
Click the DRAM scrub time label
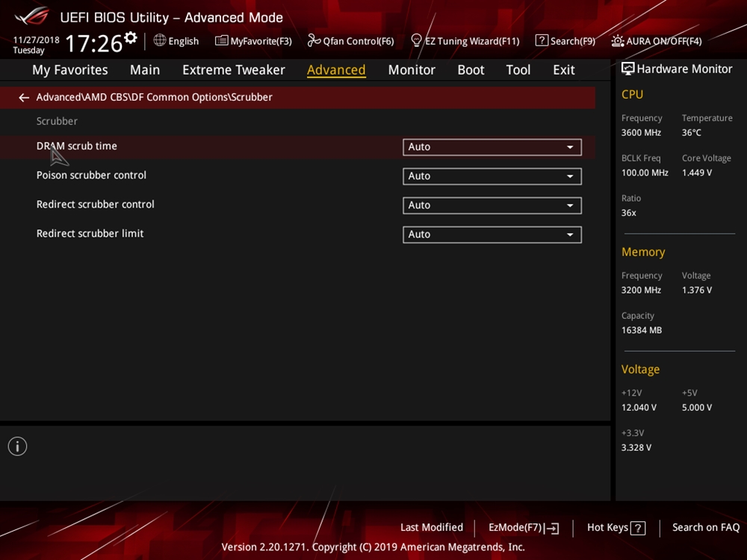77,146
